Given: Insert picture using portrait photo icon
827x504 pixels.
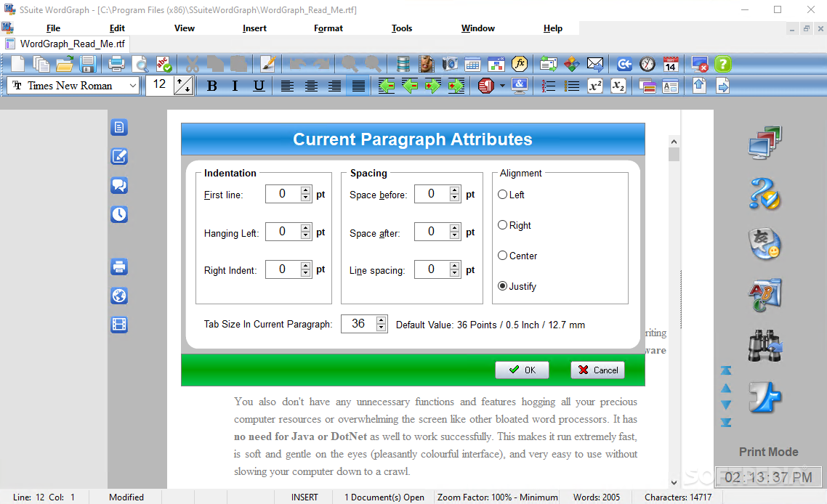Looking at the screenshot, I should coord(426,65).
